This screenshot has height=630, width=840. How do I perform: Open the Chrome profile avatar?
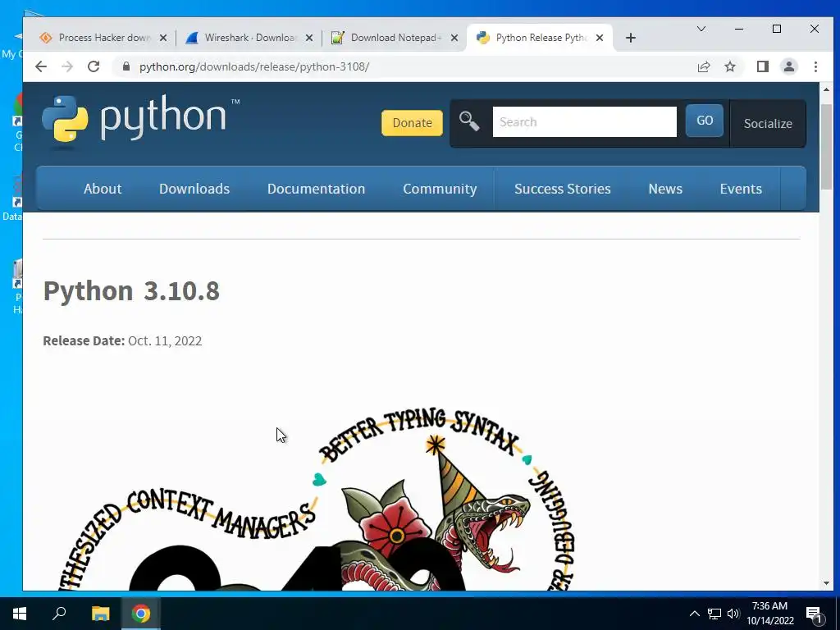(788, 66)
